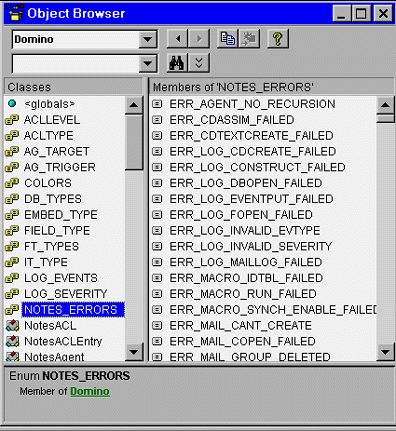Click the enum icon beside NOTES_ERRORS
The height and width of the screenshot is (431, 396).
(12, 310)
